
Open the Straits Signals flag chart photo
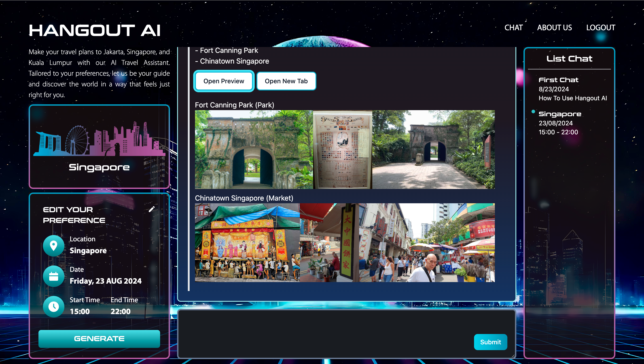(342, 150)
